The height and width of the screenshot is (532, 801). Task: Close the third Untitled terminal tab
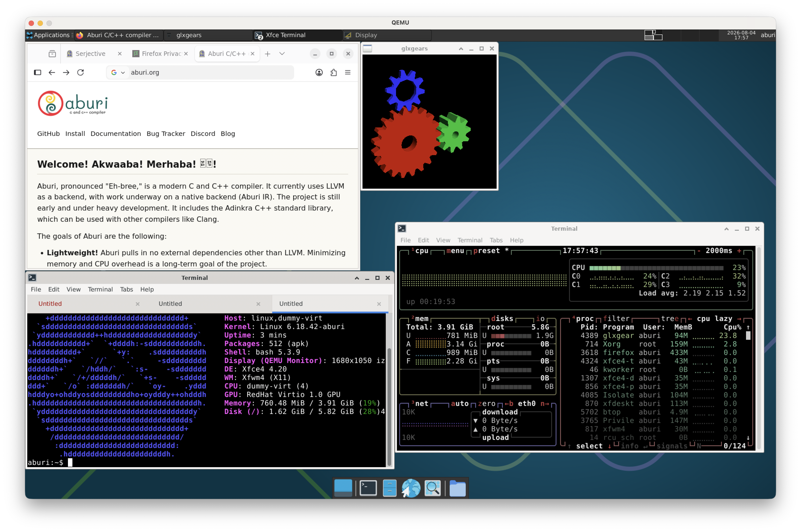379,304
